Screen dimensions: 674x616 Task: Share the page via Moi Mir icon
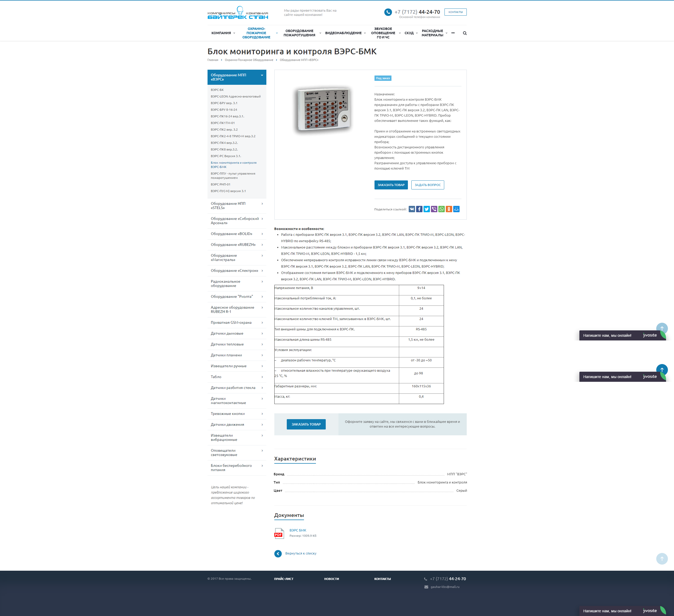[456, 209]
